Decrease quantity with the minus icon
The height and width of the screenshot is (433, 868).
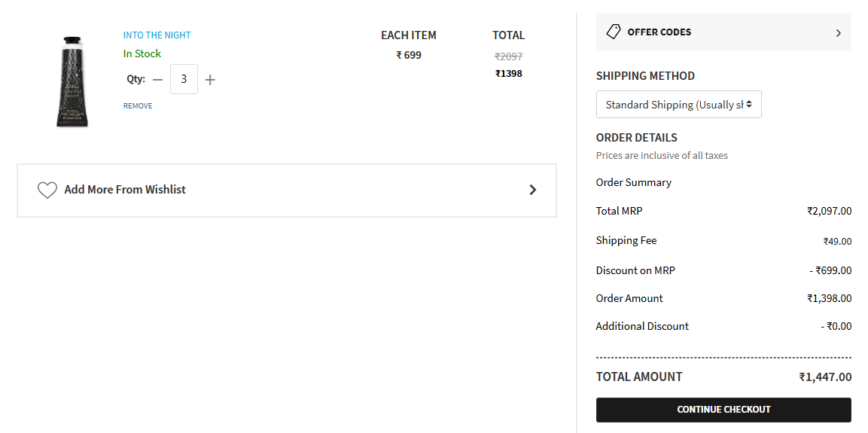[x=158, y=80]
